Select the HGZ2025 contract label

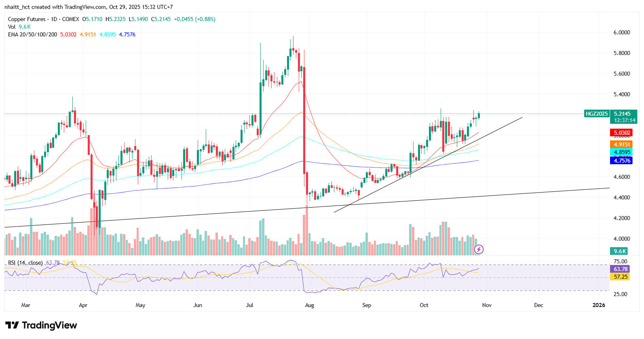(596, 114)
